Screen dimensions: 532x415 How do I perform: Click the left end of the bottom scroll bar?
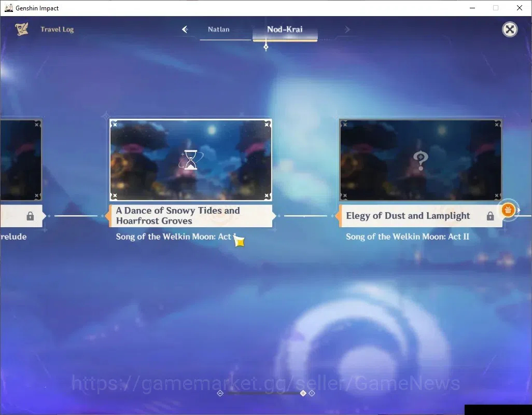click(220, 393)
